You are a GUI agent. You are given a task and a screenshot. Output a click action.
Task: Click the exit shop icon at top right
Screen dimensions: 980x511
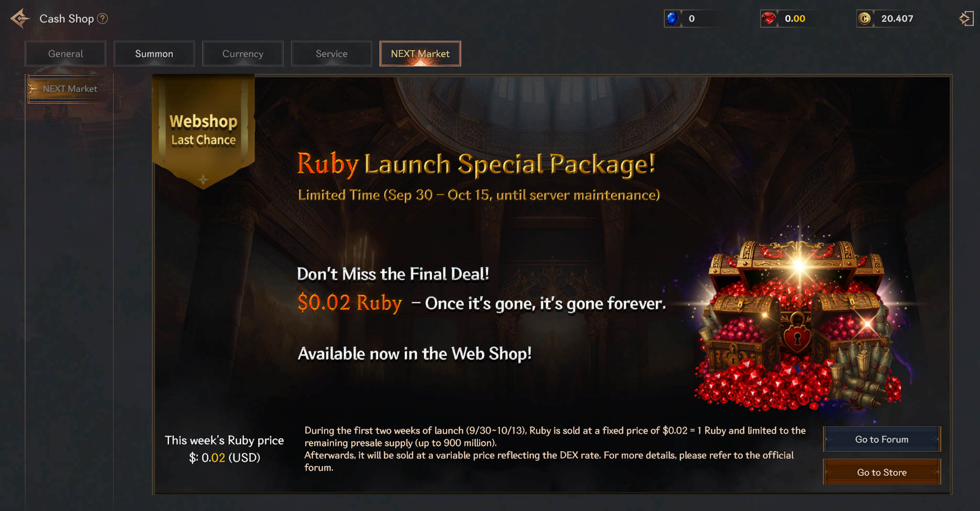point(966,18)
